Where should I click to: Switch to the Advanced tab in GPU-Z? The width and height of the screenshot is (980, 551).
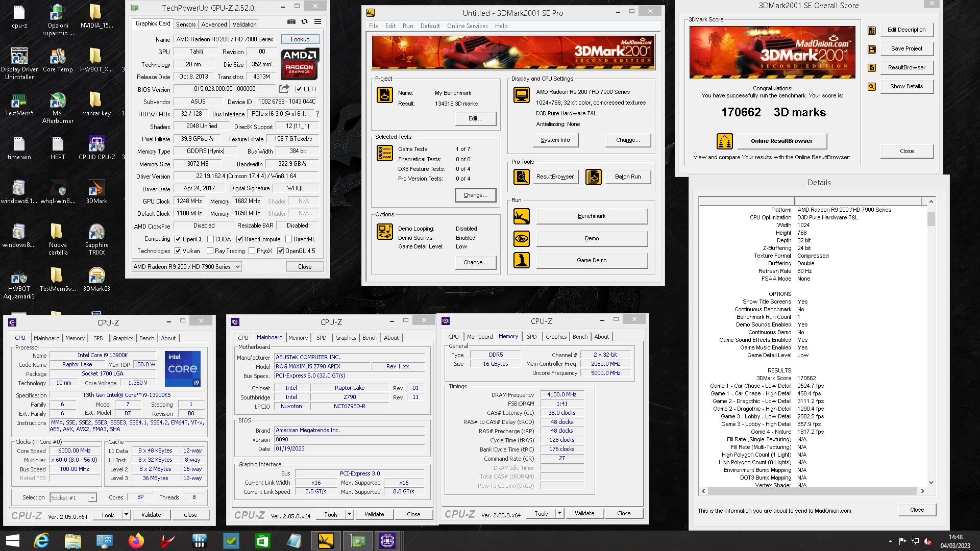214,24
